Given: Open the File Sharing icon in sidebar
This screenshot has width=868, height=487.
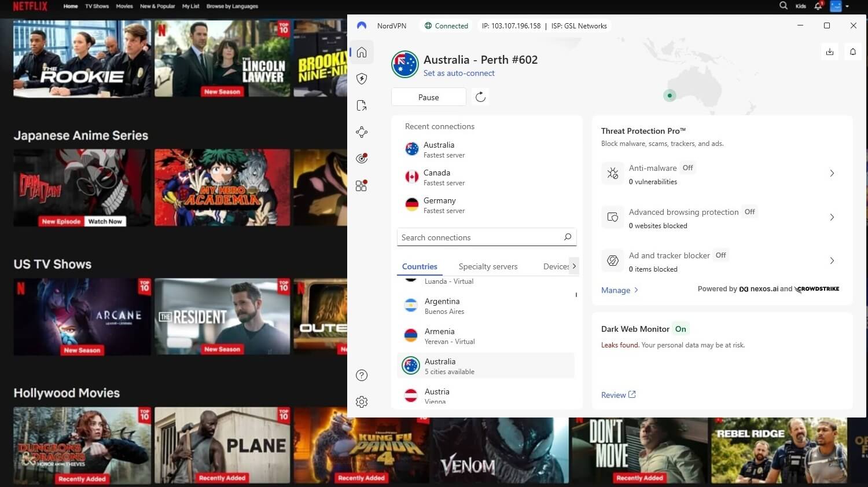Looking at the screenshot, I should [362, 105].
